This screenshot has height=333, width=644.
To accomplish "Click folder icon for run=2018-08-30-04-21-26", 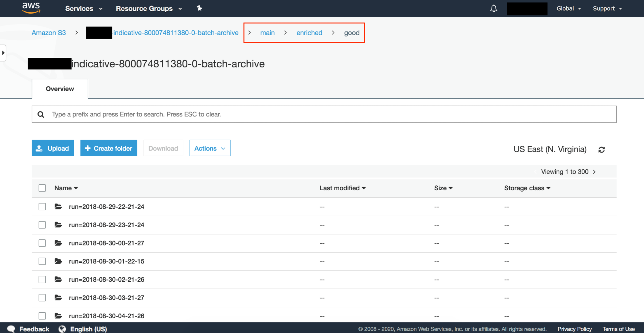I will (58, 316).
